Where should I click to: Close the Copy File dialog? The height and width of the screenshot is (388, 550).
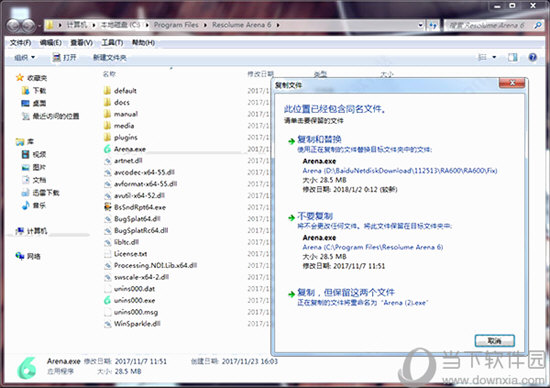point(512,83)
